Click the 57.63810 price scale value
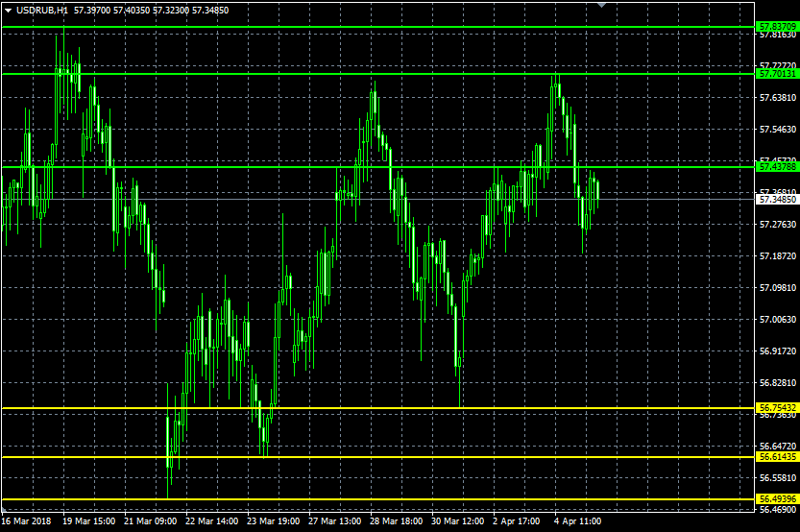Viewport: 800px width, 532px height. [778, 97]
